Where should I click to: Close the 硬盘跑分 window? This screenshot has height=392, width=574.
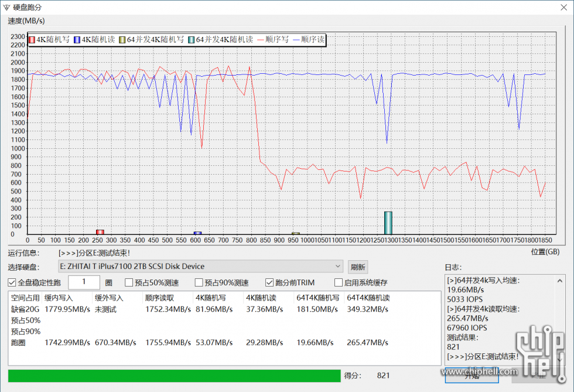tap(563, 8)
